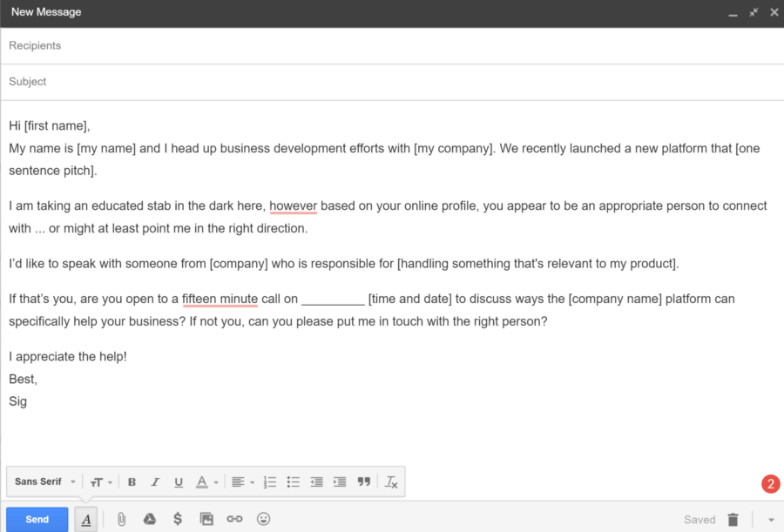Insert a file from Google Drive
The image size is (784, 532).
pyautogui.click(x=149, y=518)
